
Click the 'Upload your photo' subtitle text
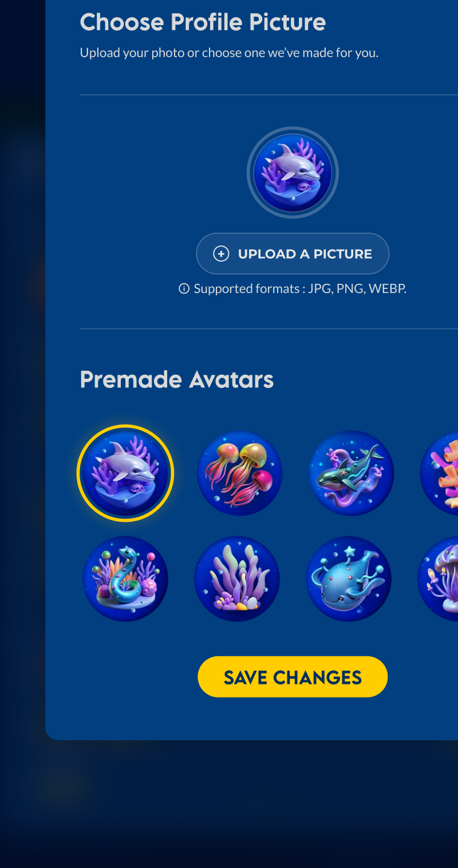(229, 53)
